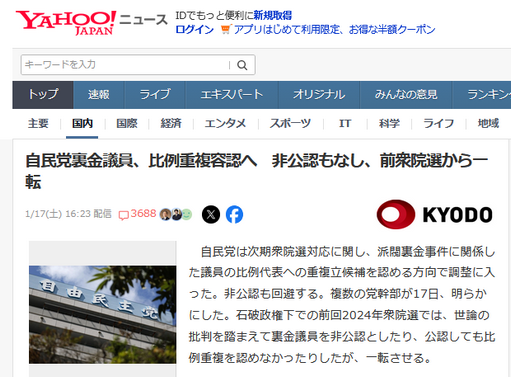
Task: Click the commenter avatars cluster
Action: click(x=176, y=214)
